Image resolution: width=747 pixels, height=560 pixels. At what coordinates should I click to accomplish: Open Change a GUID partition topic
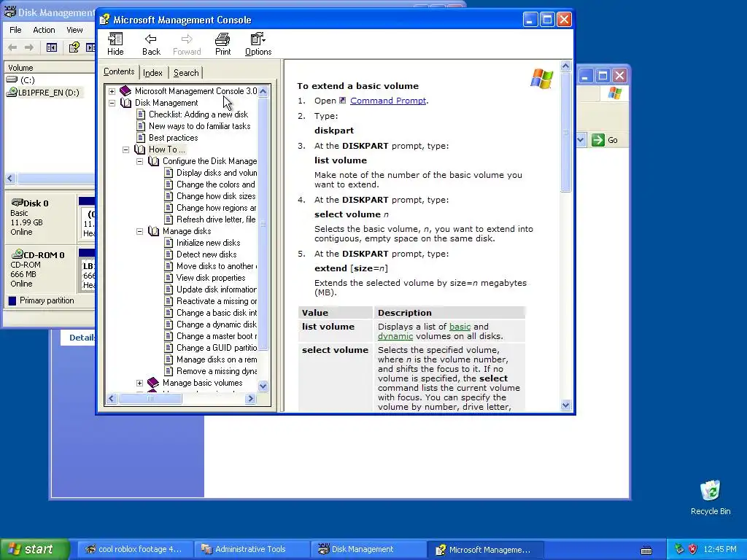[216, 348]
